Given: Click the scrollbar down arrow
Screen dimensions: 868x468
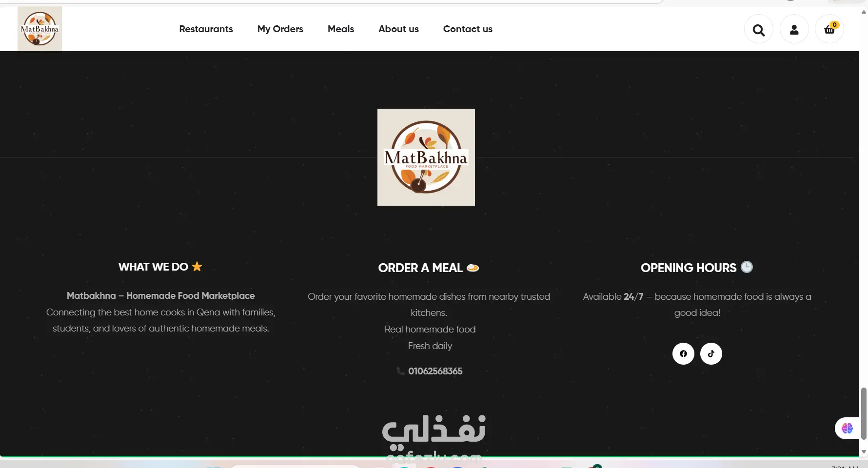Looking at the screenshot, I should click(864, 452).
